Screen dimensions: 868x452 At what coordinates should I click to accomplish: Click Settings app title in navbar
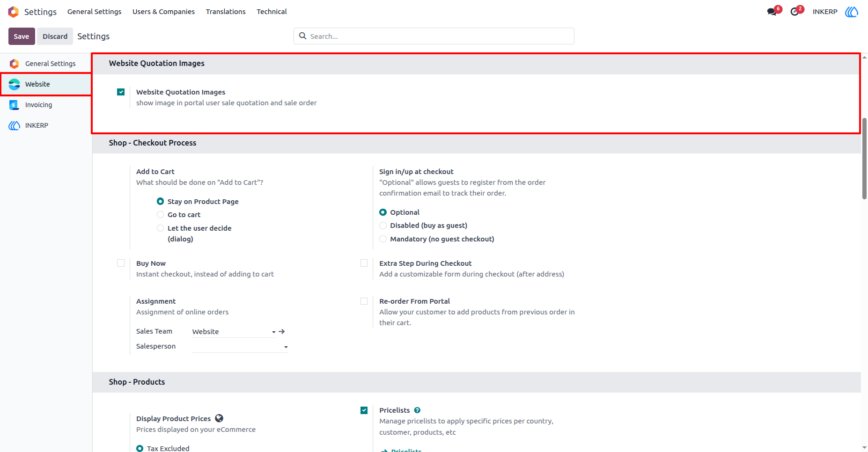[40, 12]
